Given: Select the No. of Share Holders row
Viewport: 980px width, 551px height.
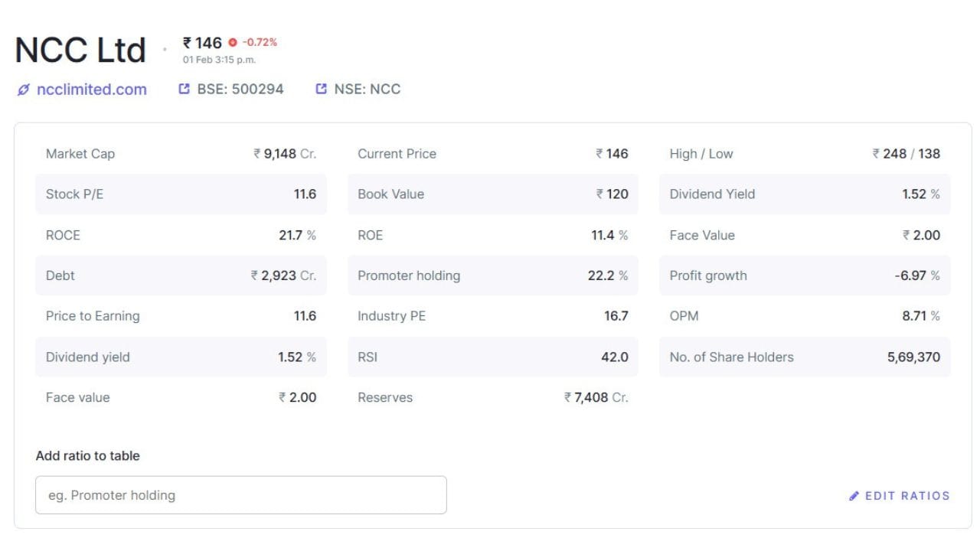Looking at the screenshot, I should 804,357.
